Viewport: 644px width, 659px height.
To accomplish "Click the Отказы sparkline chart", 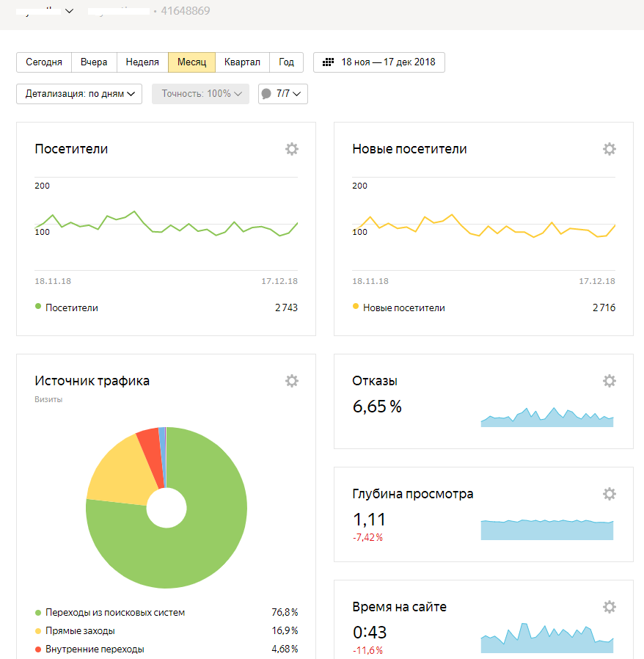I will click(546, 417).
